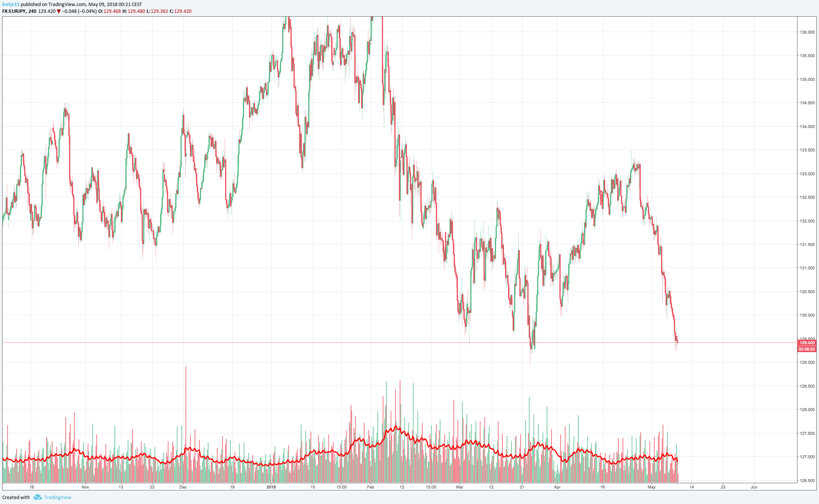Select the 131.000 price axis label
819x504 pixels.
(807, 268)
